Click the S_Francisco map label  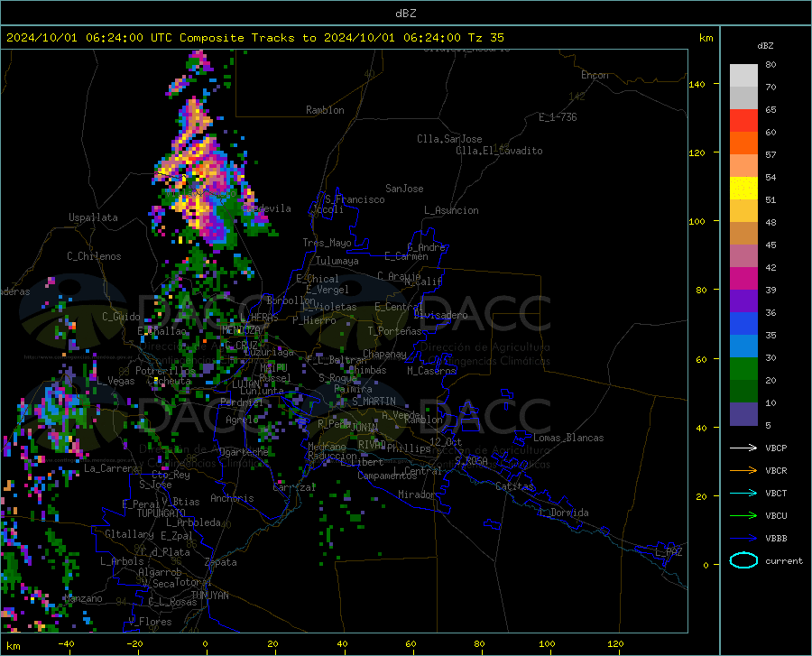(355, 199)
